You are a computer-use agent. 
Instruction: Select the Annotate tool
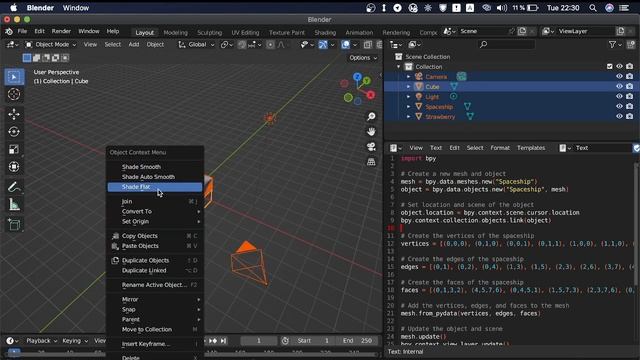point(14,187)
